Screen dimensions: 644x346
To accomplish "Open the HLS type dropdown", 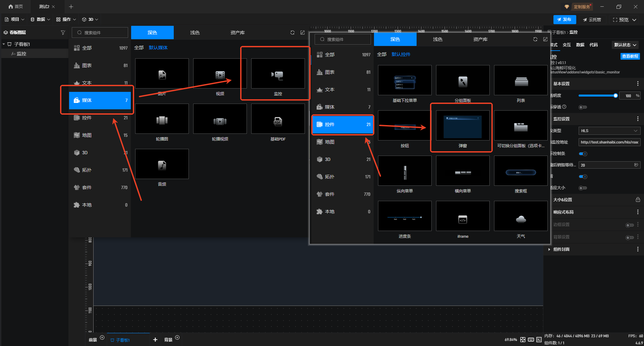I will 609,131.
